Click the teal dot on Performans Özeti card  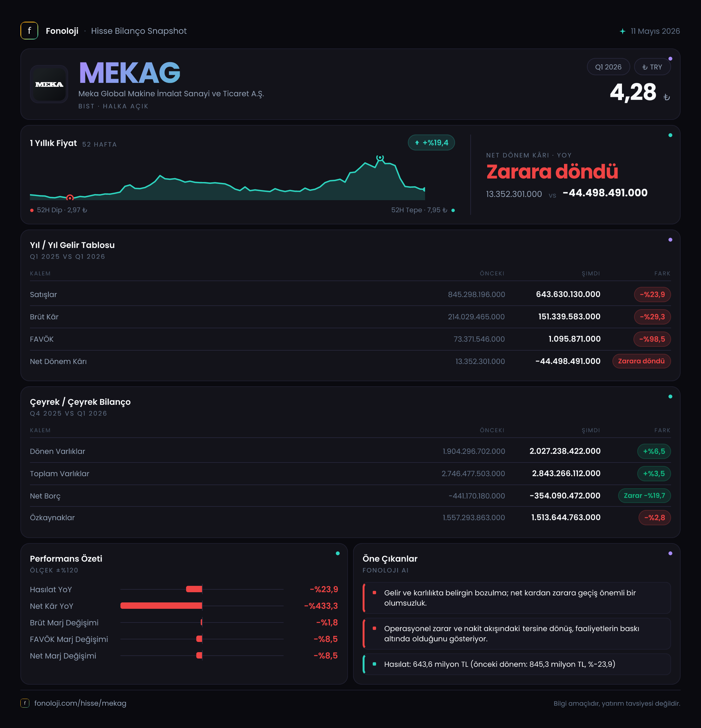click(337, 553)
